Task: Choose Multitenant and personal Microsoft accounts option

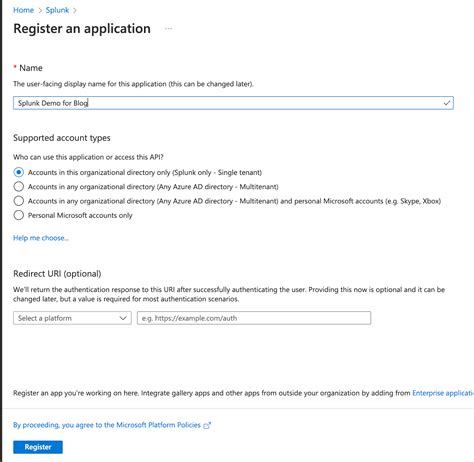Action: (x=19, y=201)
